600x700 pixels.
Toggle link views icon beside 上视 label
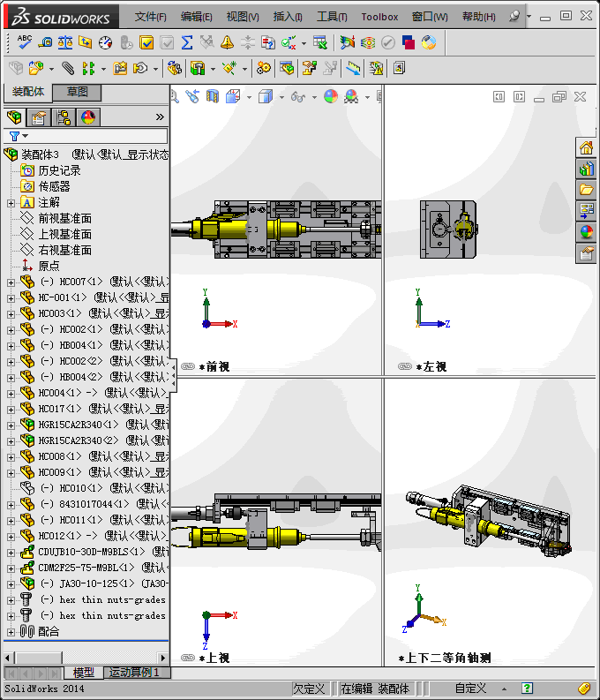click(x=188, y=658)
